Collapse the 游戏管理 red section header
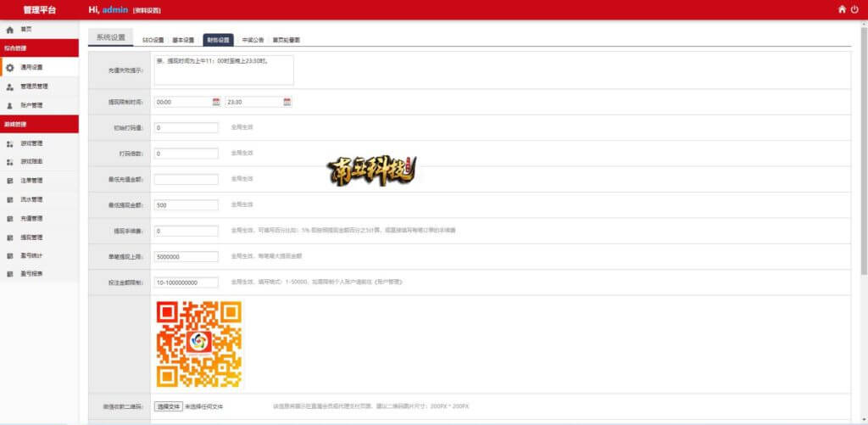This screenshot has width=868, height=425. coord(39,124)
